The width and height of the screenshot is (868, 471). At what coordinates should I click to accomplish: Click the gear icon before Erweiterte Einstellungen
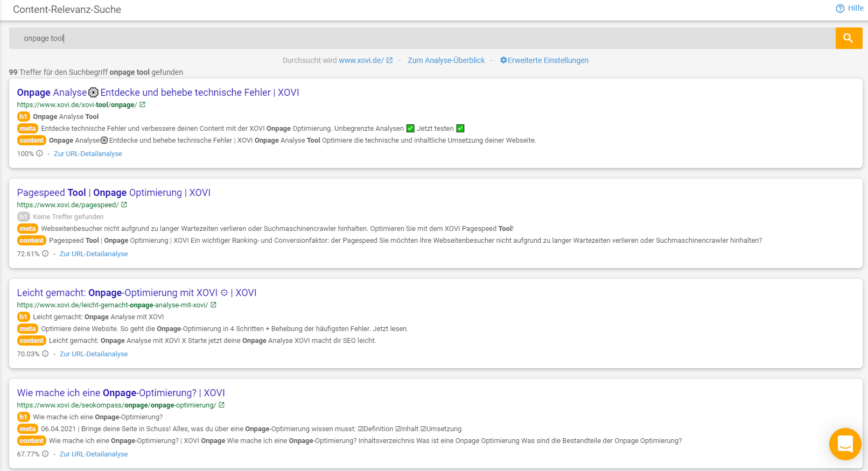point(503,60)
